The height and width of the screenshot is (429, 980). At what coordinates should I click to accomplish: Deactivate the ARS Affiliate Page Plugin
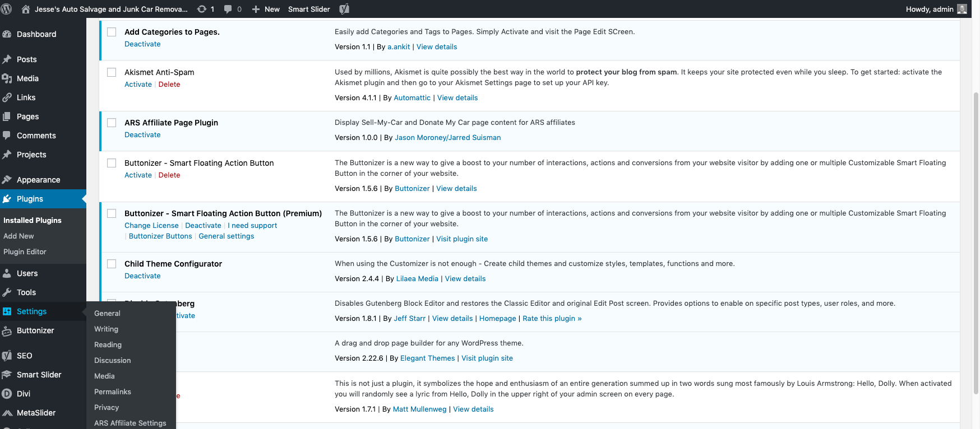[x=142, y=135]
